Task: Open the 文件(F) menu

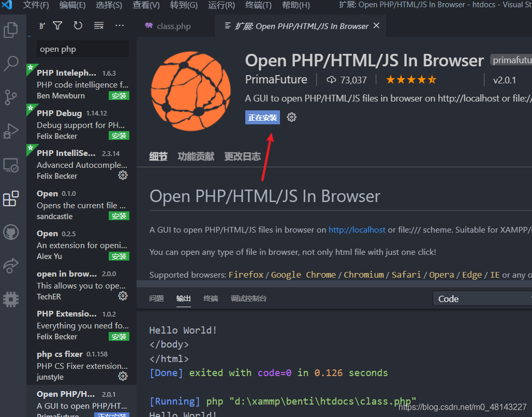Action: pos(36,5)
